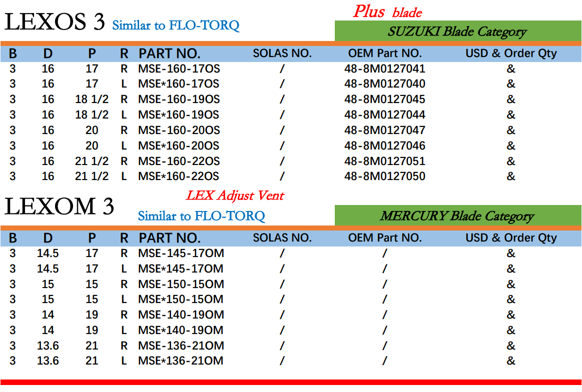Select part number MSE*140-19OM

[181, 330]
